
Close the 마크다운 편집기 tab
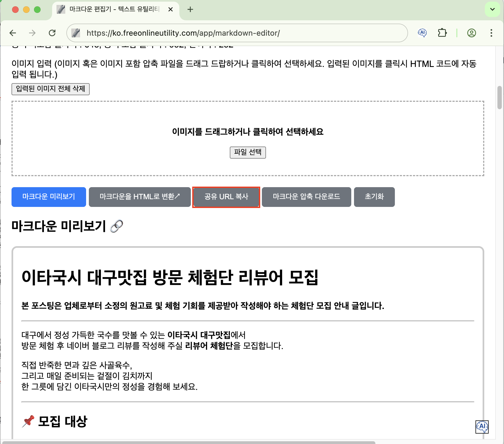point(170,10)
